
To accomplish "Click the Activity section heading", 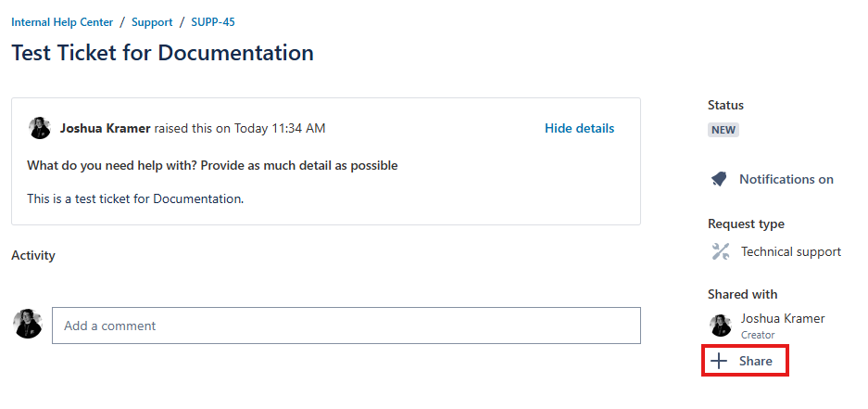I will [x=33, y=255].
